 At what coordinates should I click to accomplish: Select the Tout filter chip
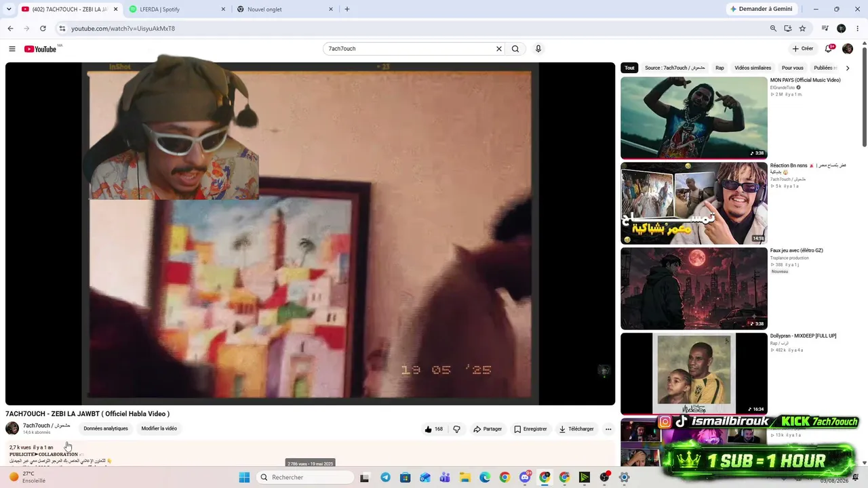tap(629, 68)
